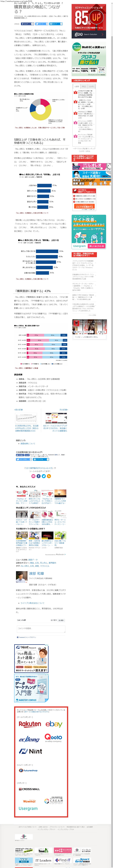Click the mail share icon under the article
Screen dimensions: 113x868
pyautogui.click(x=33, y=476)
